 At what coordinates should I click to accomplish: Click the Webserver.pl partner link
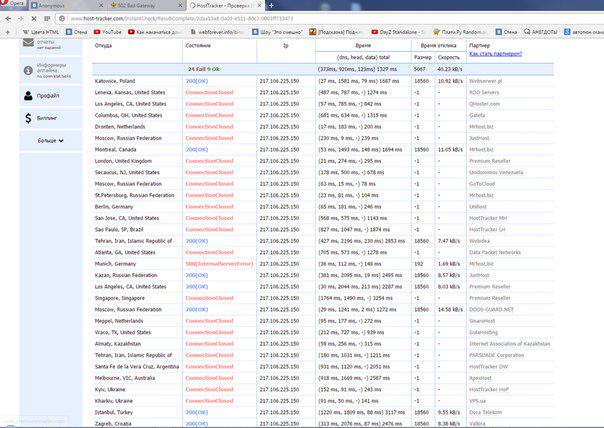[486, 81]
